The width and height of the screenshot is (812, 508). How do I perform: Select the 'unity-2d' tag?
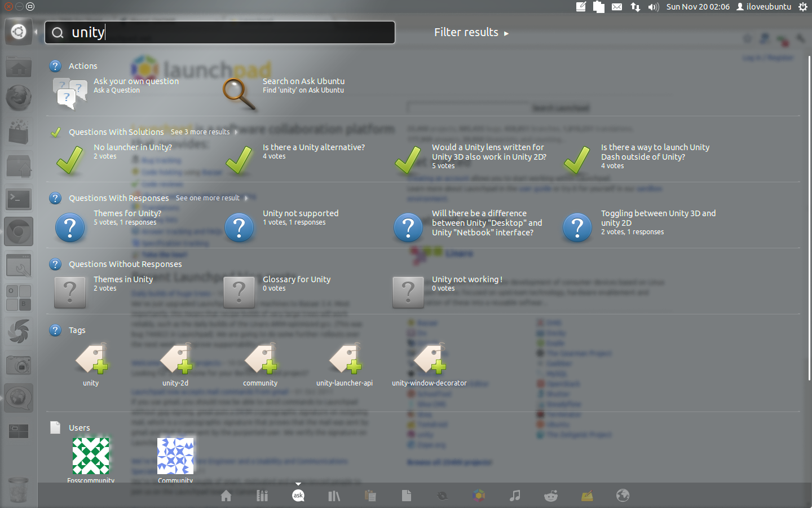click(x=175, y=365)
